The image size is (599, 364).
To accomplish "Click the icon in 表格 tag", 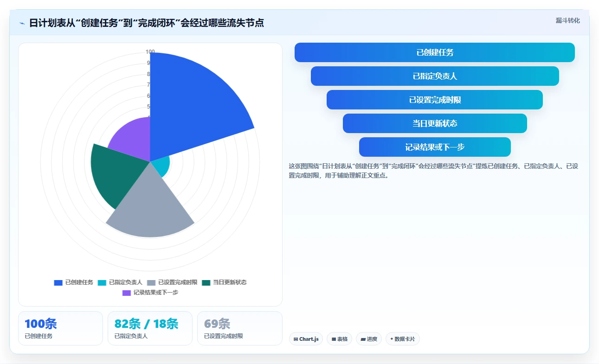I will 334,339.
